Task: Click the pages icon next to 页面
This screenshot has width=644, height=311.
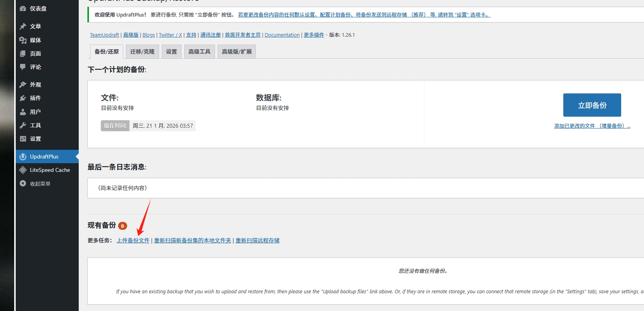Action: pos(23,54)
